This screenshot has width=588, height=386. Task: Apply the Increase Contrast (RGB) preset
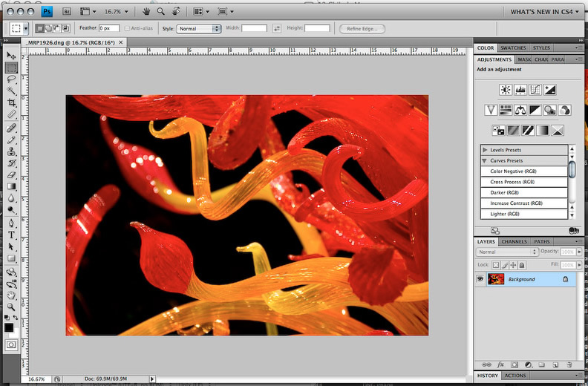(524, 203)
